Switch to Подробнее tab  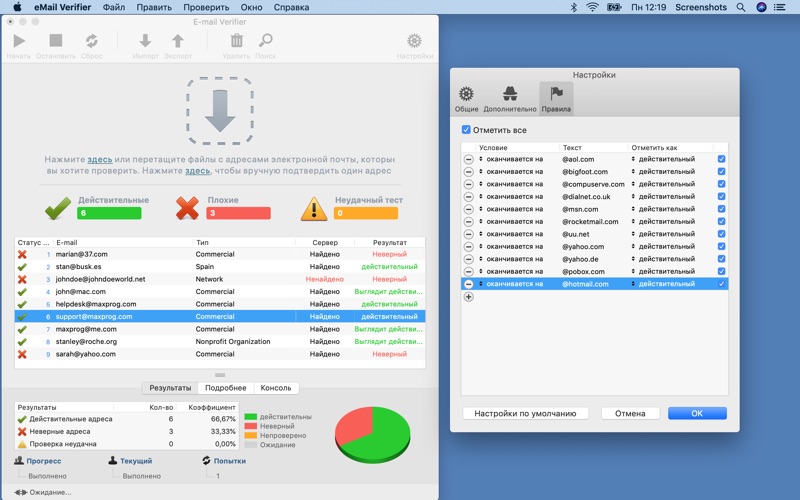pos(226,388)
